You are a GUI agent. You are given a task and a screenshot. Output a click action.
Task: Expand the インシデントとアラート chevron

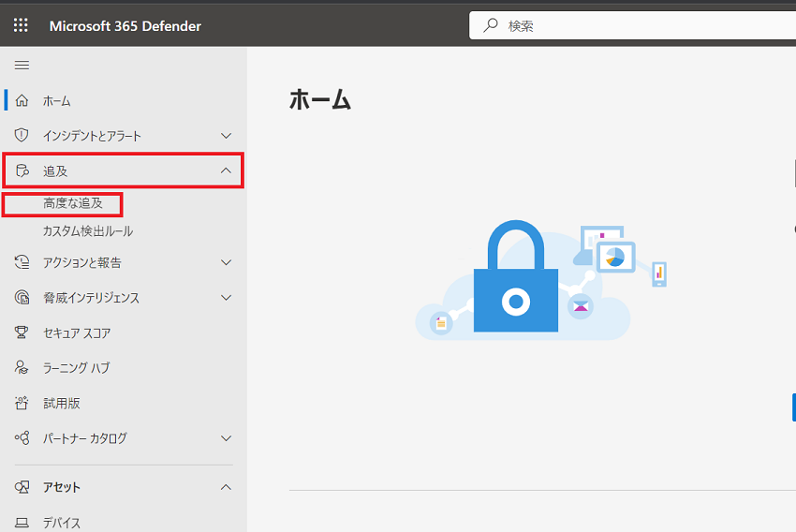226,136
